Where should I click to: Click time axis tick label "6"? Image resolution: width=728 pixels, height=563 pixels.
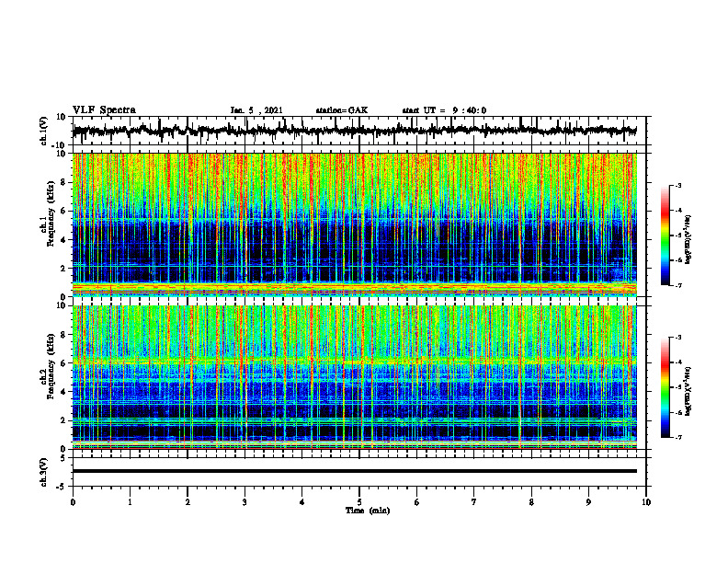pos(417,502)
